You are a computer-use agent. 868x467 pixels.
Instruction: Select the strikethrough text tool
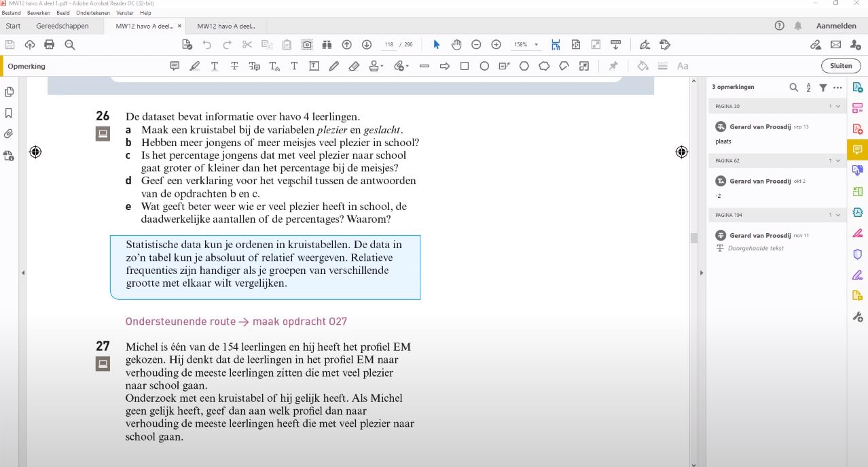pyautogui.click(x=234, y=66)
